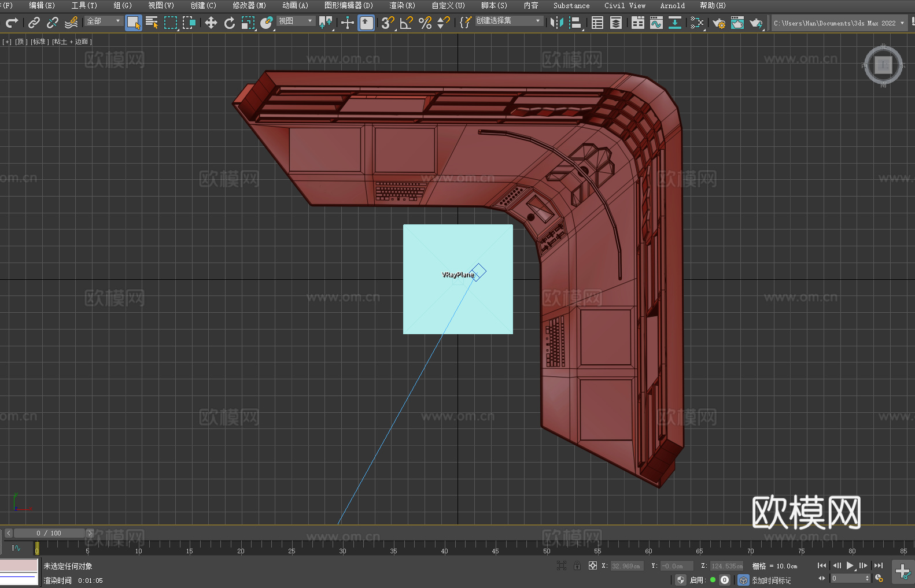Expand the 创建选择集 named selection dropdown

click(508, 21)
